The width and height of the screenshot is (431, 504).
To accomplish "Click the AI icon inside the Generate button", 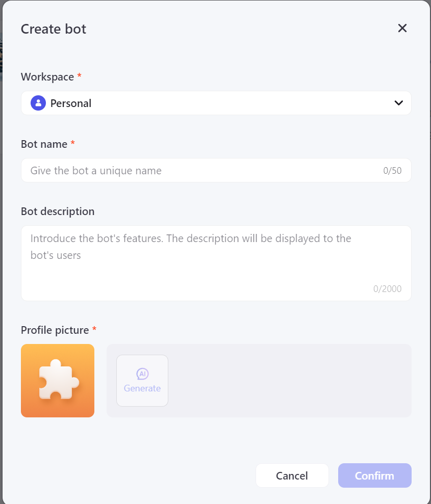I will [x=142, y=373].
